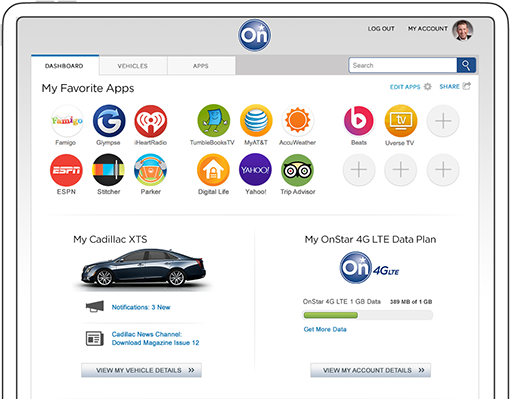Switch to the Apps tab
The image size is (510, 399).
pos(201,66)
